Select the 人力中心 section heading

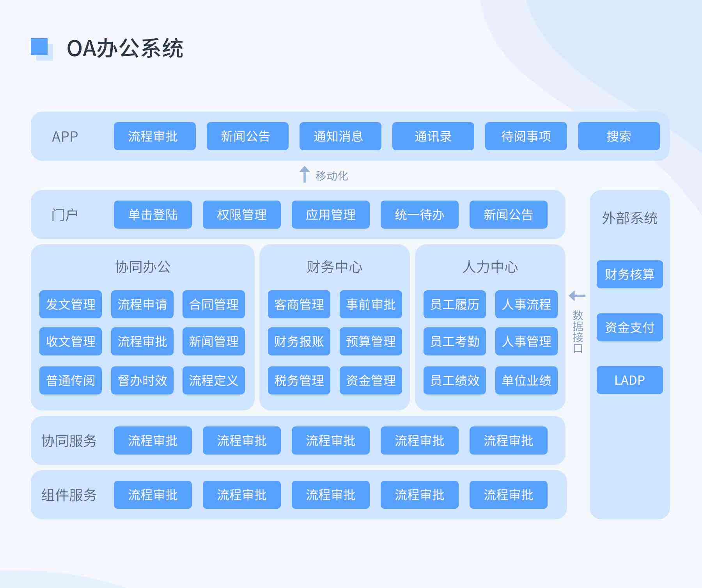tap(490, 267)
